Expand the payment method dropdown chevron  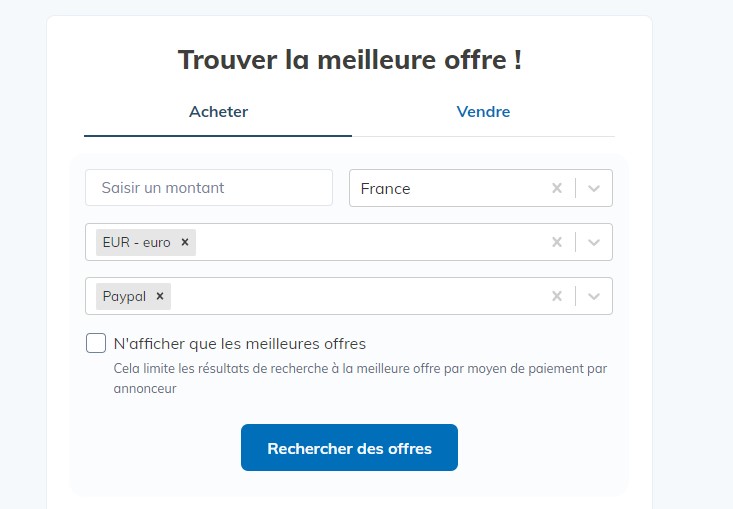(x=594, y=296)
